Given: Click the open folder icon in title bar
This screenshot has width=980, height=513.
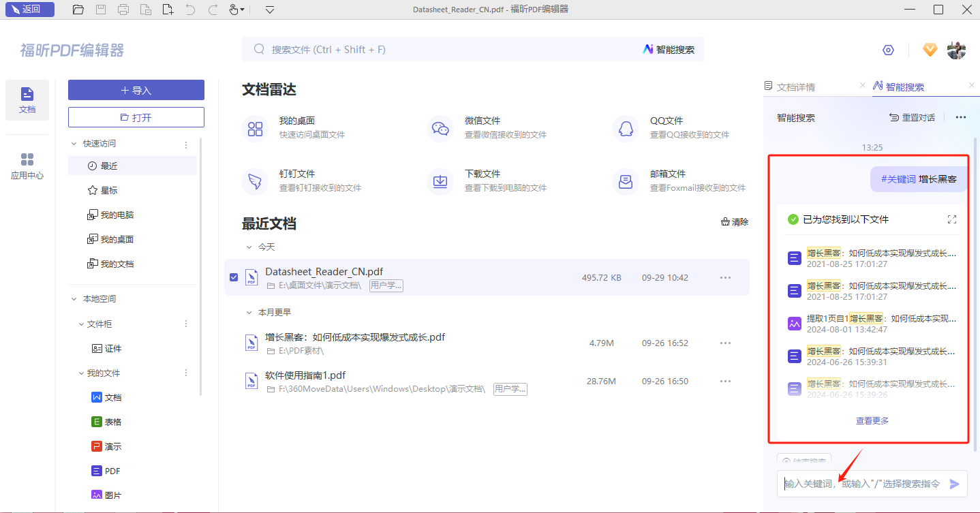Looking at the screenshot, I should tap(78, 10).
